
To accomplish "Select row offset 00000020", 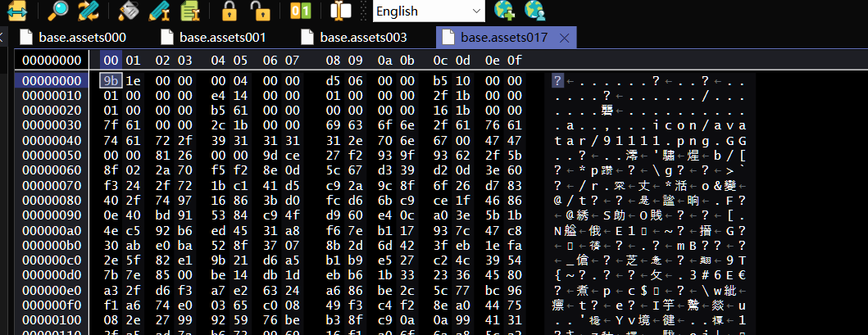I will pyautogui.click(x=52, y=110).
